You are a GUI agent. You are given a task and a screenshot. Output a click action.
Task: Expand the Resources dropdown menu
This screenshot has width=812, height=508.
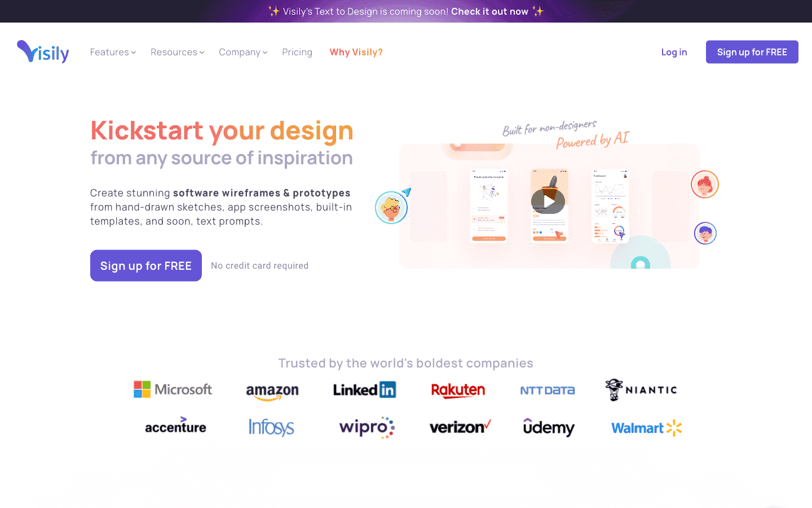click(x=177, y=52)
